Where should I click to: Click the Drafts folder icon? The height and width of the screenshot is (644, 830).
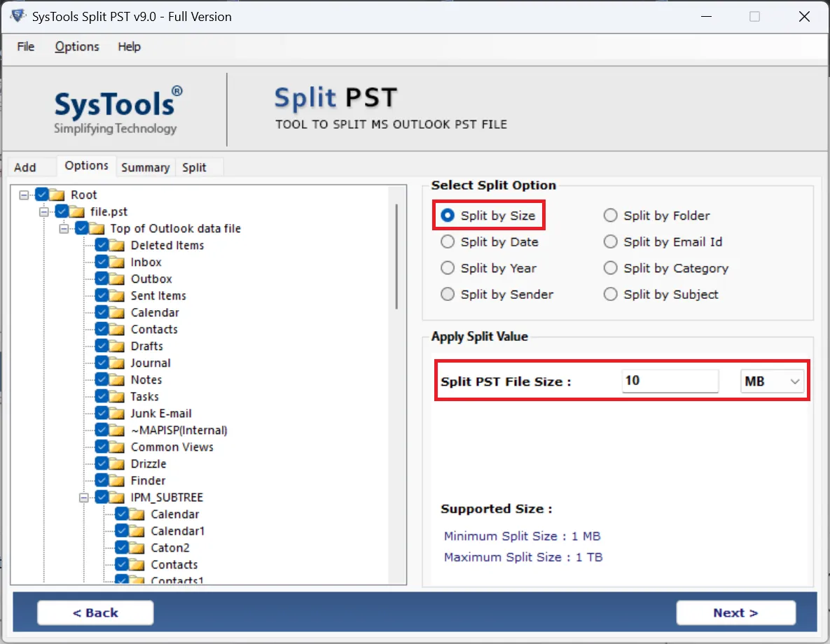(116, 346)
